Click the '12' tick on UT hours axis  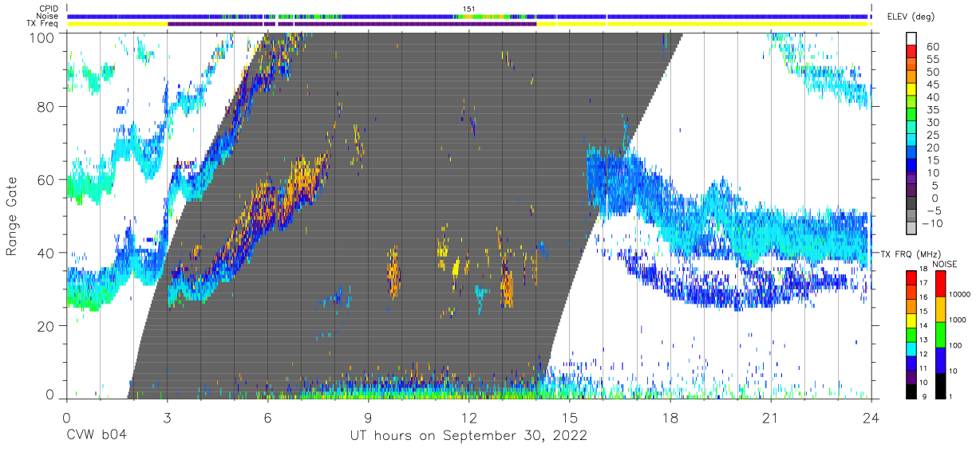[x=468, y=416]
